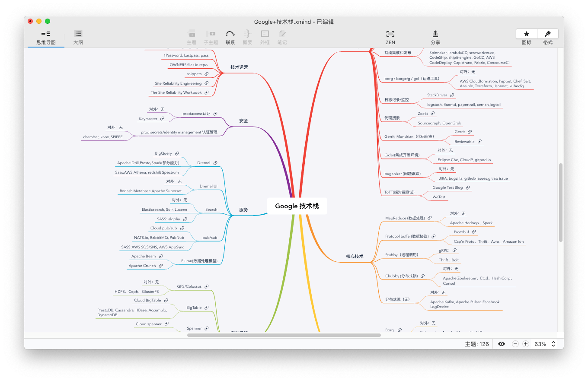
Task: Click the '1Password, Lastpass, pass' topic
Action: coord(186,55)
